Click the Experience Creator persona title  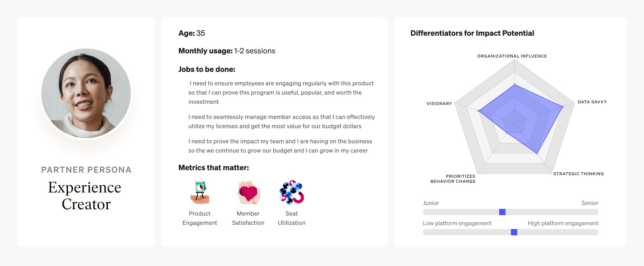[x=86, y=195]
